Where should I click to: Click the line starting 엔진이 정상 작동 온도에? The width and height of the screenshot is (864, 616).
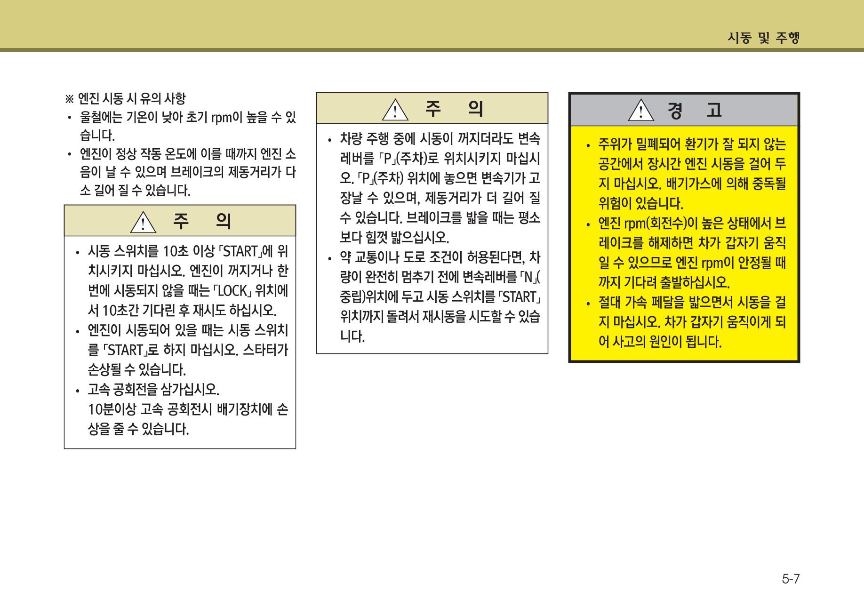click(188, 154)
